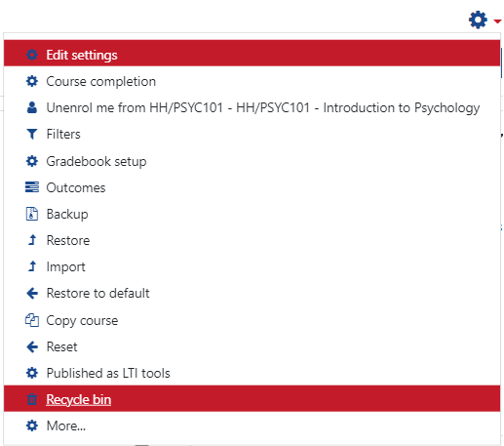Screen dimensions: 504x446
Task: Click the up-arrow icon beside Restore
Action: [x=32, y=240]
